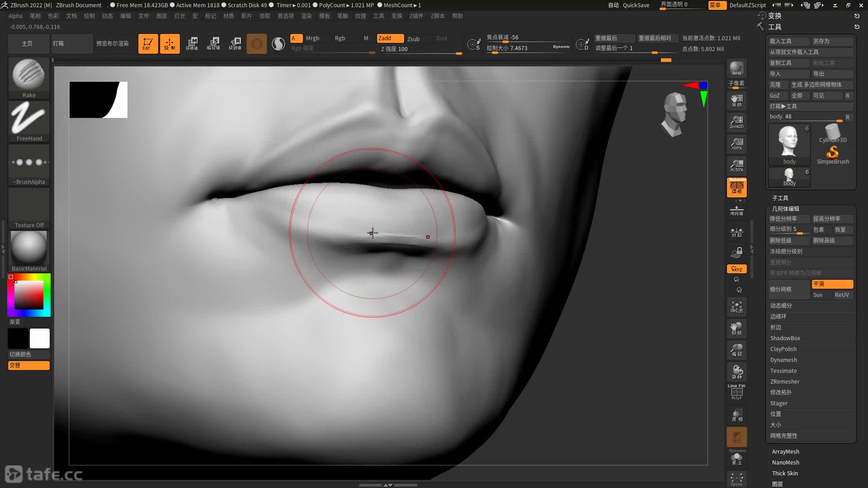Click the 另存为 save as button
Viewport: 868px width, 488px height.
point(832,41)
